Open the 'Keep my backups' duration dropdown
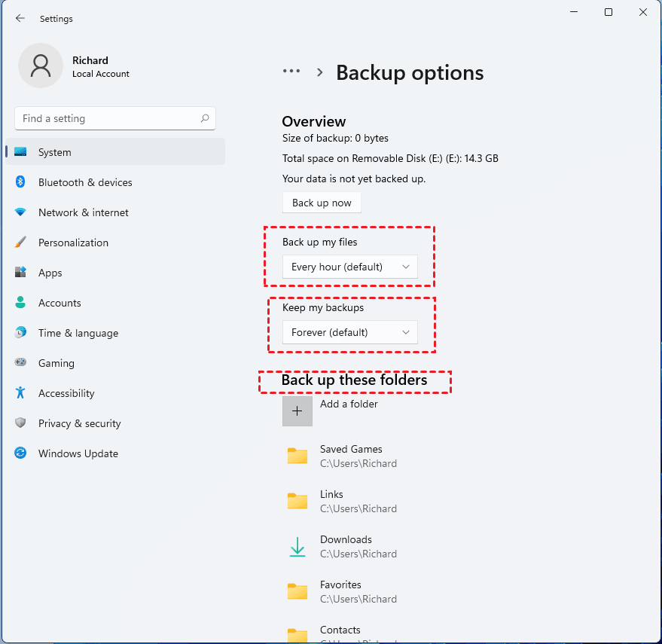The height and width of the screenshot is (644, 662). pyautogui.click(x=349, y=332)
